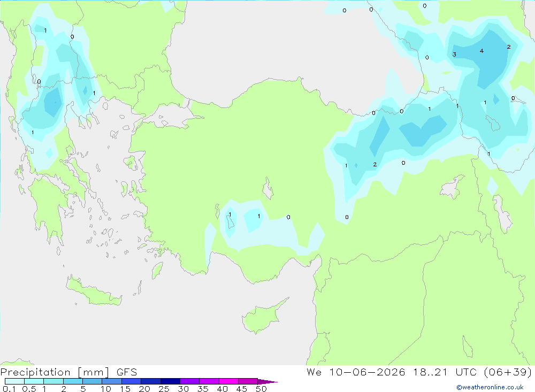Click the legend label "45"
This screenshot has width=535, height=392.
pyautogui.click(x=242, y=389)
